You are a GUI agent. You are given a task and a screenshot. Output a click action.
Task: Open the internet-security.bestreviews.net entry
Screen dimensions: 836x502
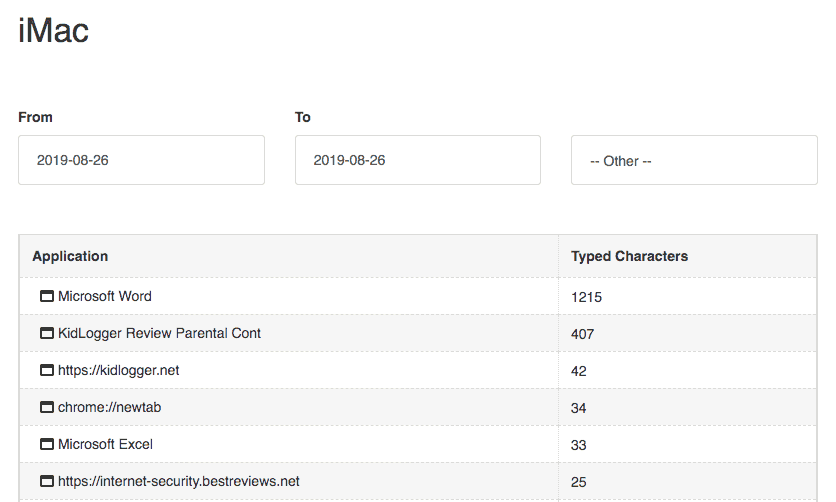(x=178, y=482)
